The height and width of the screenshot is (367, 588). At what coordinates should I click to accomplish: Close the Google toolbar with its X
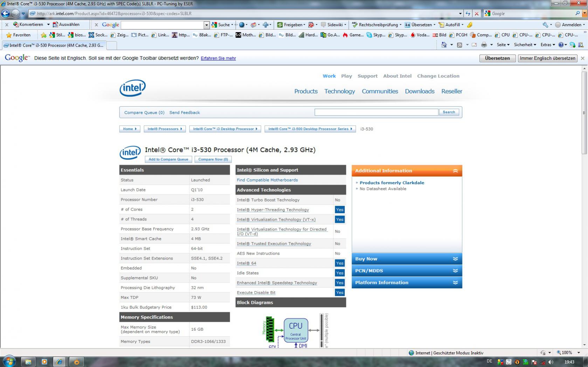tap(96, 25)
